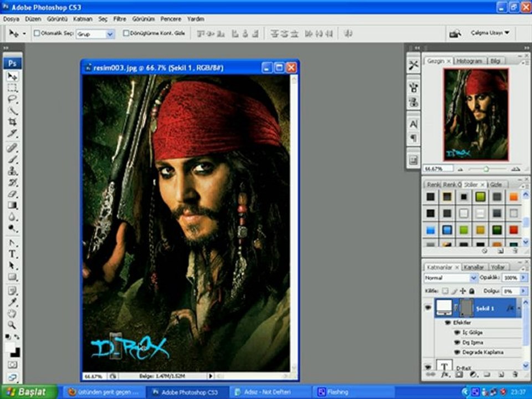Select the Rectangular Marquee tool
This screenshot has height=399, width=532.
click(x=13, y=88)
